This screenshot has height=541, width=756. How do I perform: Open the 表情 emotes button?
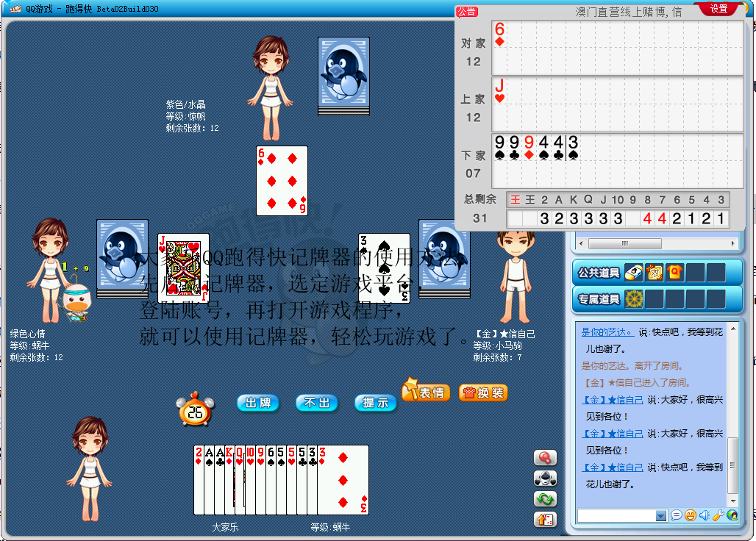pos(427,391)
